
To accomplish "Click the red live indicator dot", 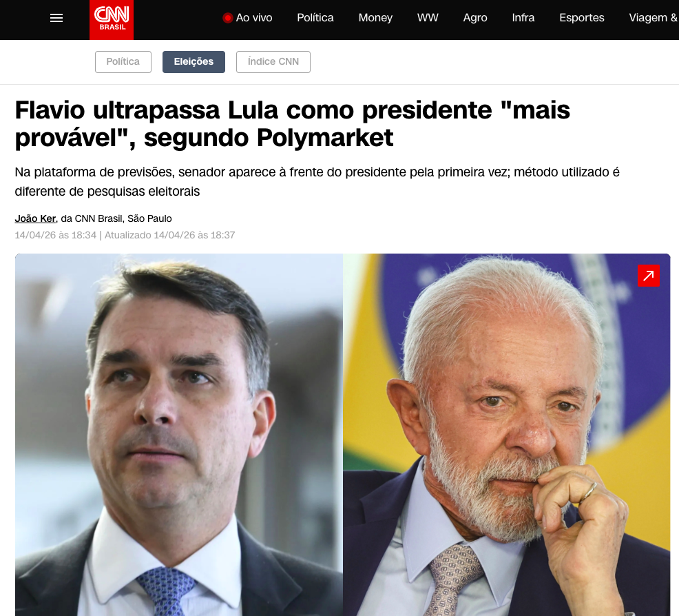I will [x=227, y=18].
